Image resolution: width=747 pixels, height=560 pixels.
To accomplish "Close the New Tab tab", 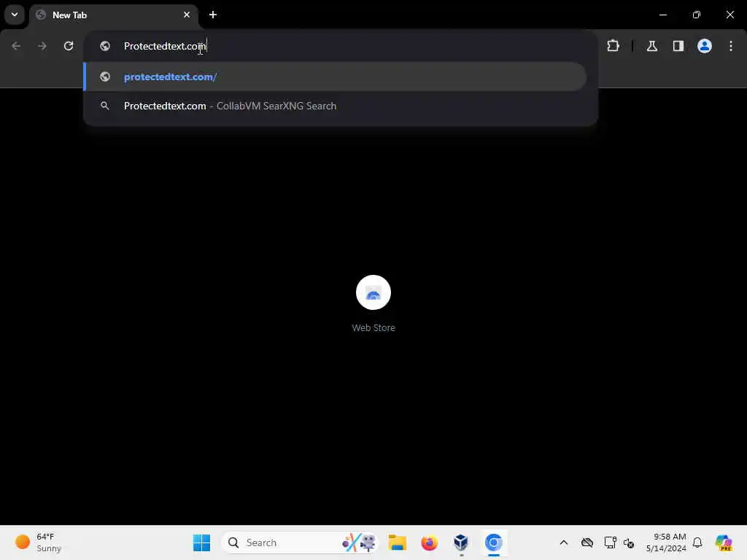I will point(187,15).
